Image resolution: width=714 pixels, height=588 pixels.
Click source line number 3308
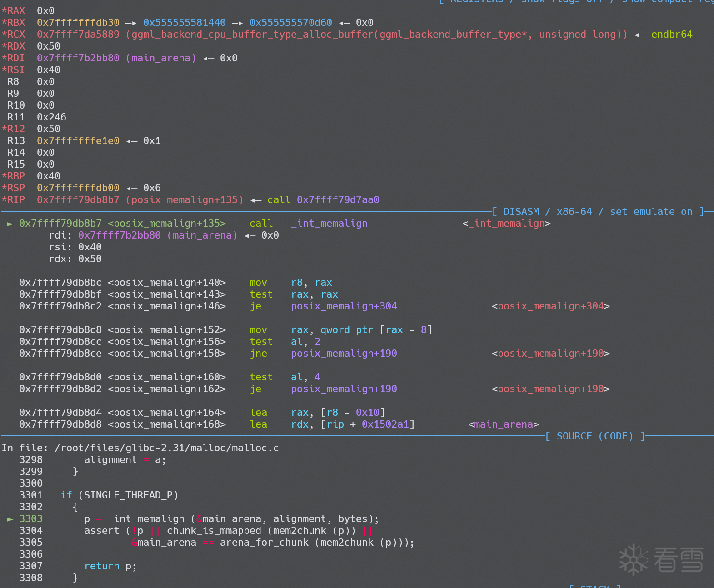tap(31, 578)
